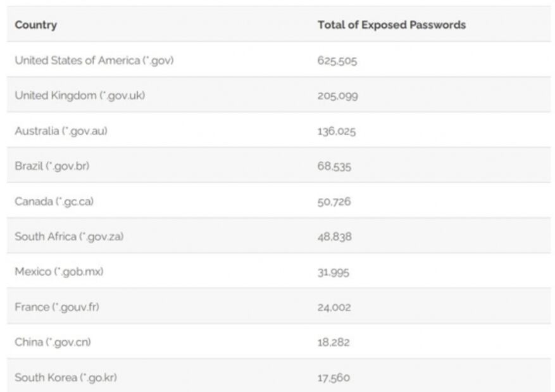Select the Canada (*.gc.ca) cell
Image resolution: width=555 pixels, height=392 pixels.
click(x=54, y=202)
